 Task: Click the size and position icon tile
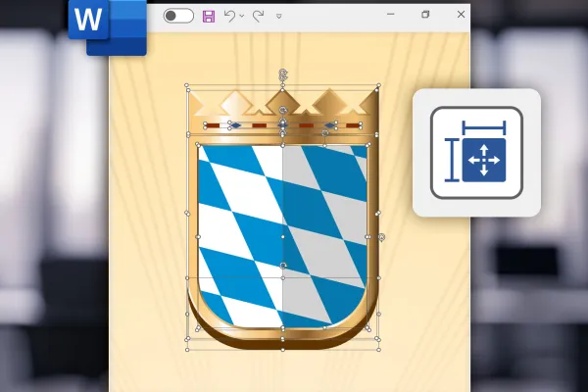coord(476,152)
